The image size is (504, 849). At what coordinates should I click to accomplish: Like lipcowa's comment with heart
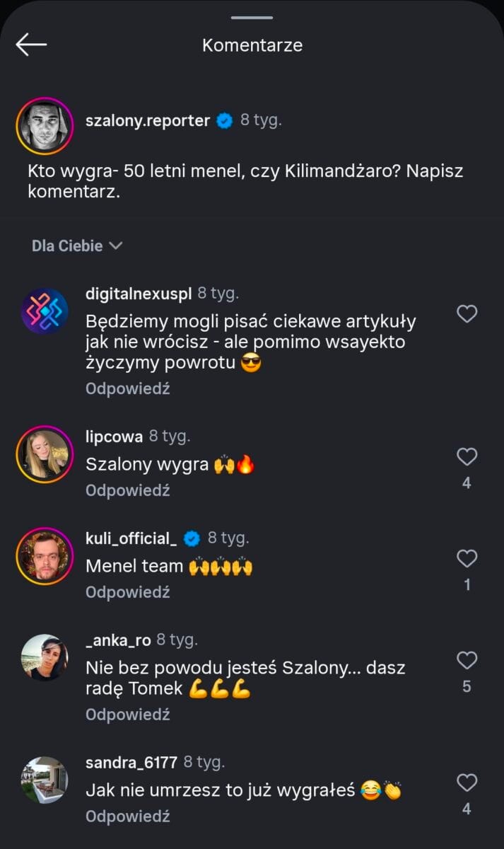[467, 457]
